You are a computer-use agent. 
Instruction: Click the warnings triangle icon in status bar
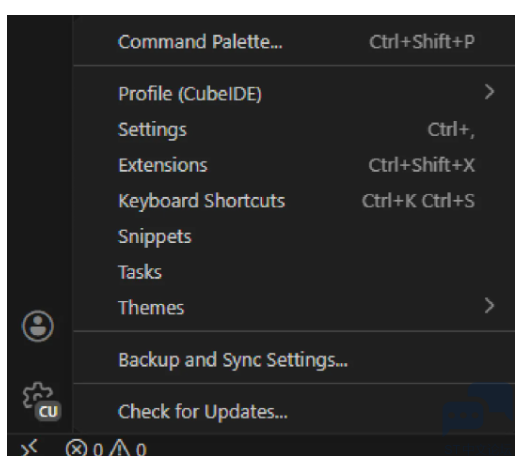tap(119, 448)
